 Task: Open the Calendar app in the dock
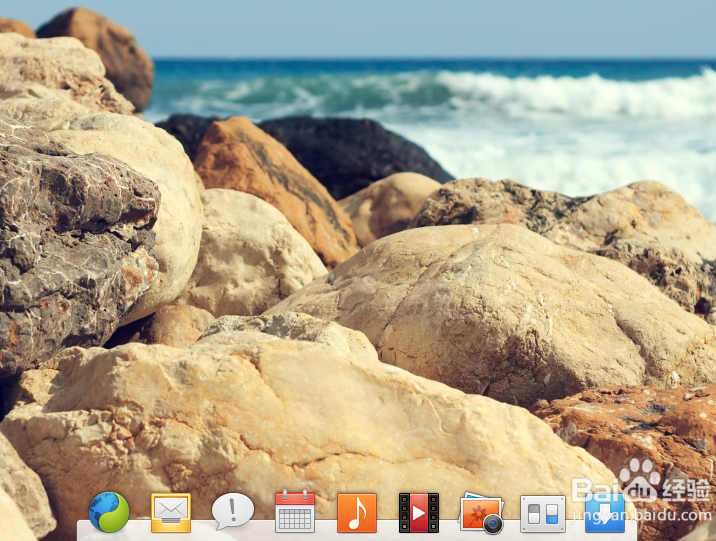point(295,512)
